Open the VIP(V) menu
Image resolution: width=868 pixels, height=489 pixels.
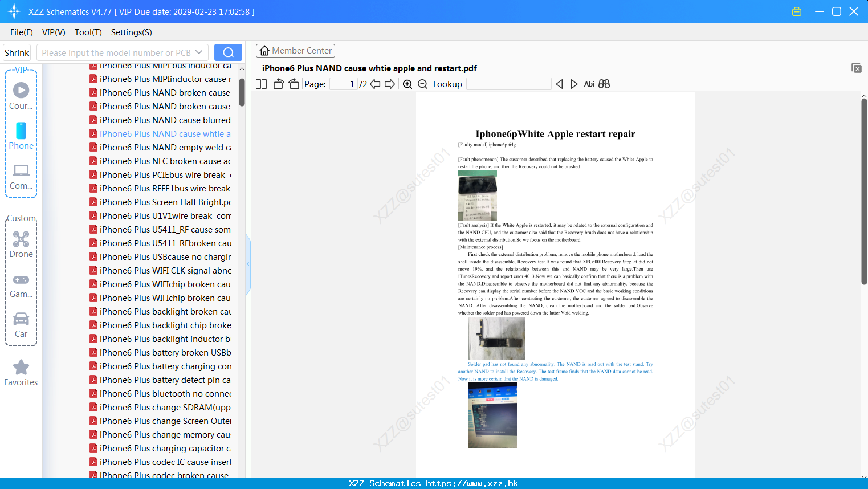pos(54,32)
